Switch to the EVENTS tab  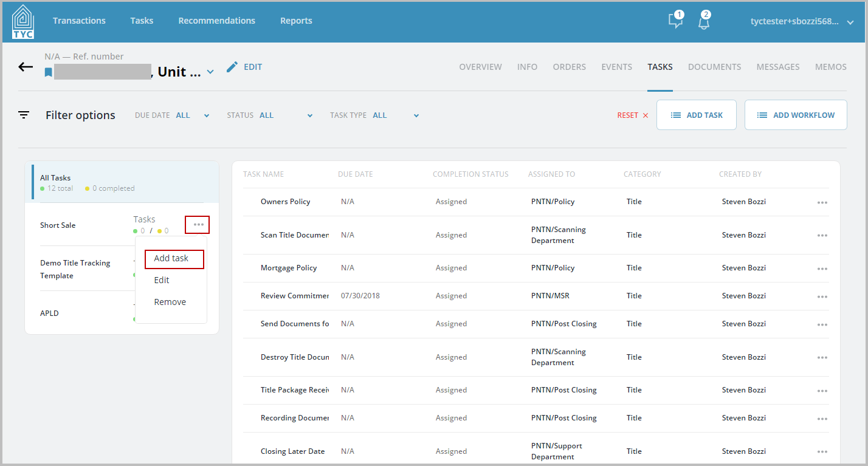(616, 67)
